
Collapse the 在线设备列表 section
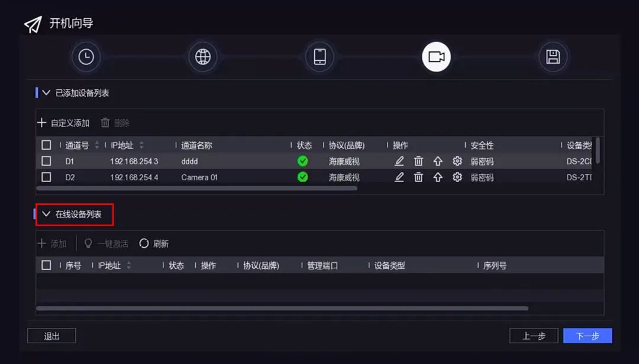pyautogui.click(x=46, y=214)
